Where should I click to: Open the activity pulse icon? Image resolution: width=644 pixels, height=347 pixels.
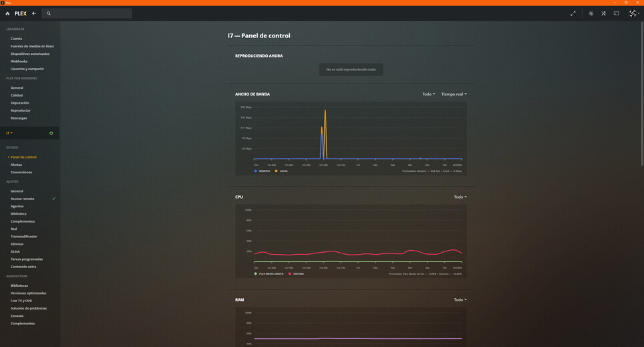click(x=591, y=13)
